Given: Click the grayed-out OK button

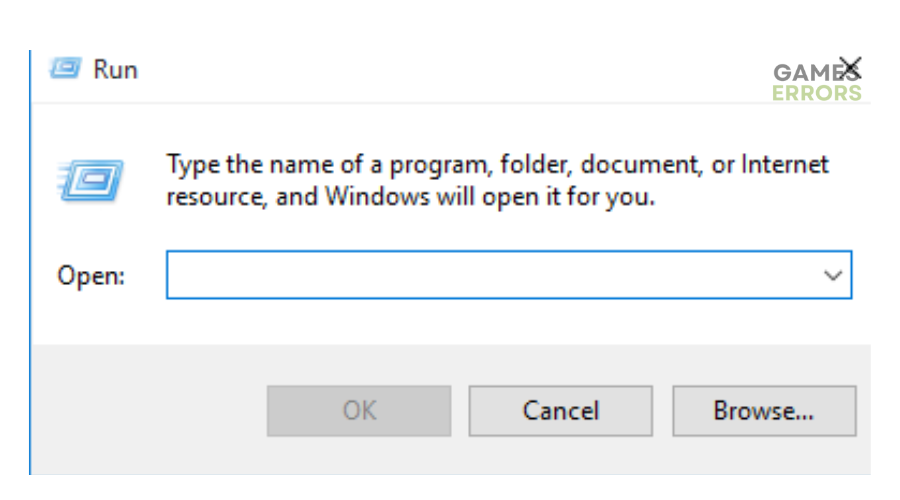Looking at the screenshot, I should 359,410.
